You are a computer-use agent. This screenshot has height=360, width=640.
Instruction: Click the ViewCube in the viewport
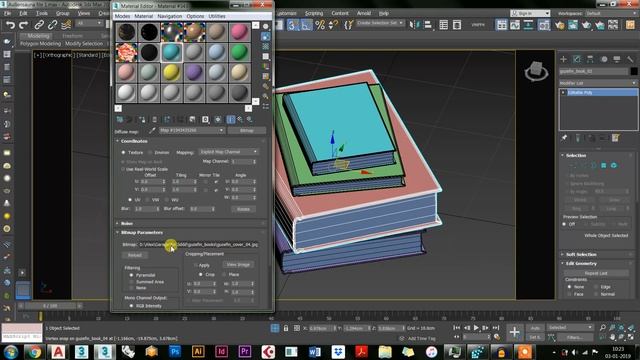[x=536, y=71]
